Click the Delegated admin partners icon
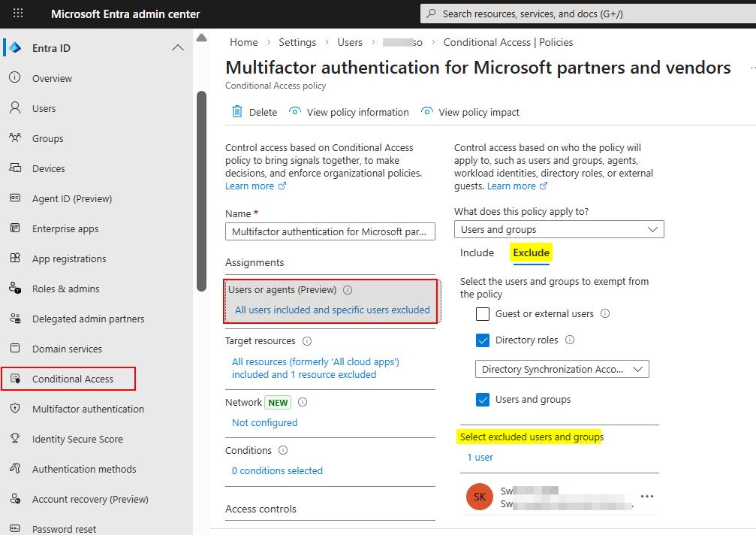The height and width of the screenshot is (535, 756). pyautogui.click(x=15, y=318)
